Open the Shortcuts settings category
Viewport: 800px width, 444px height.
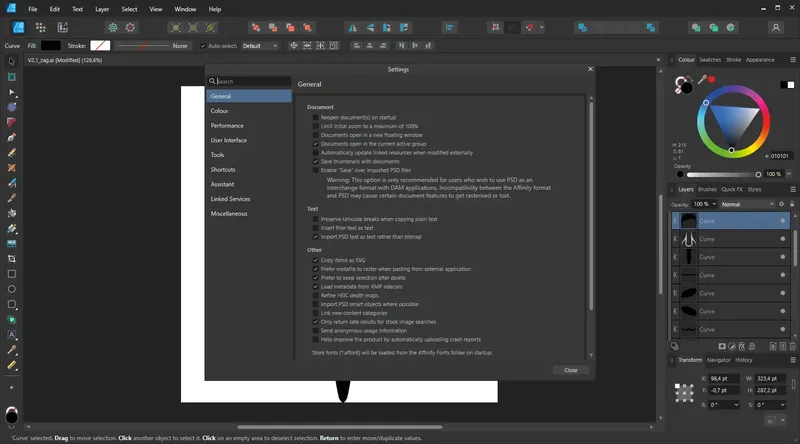point(249,169)
